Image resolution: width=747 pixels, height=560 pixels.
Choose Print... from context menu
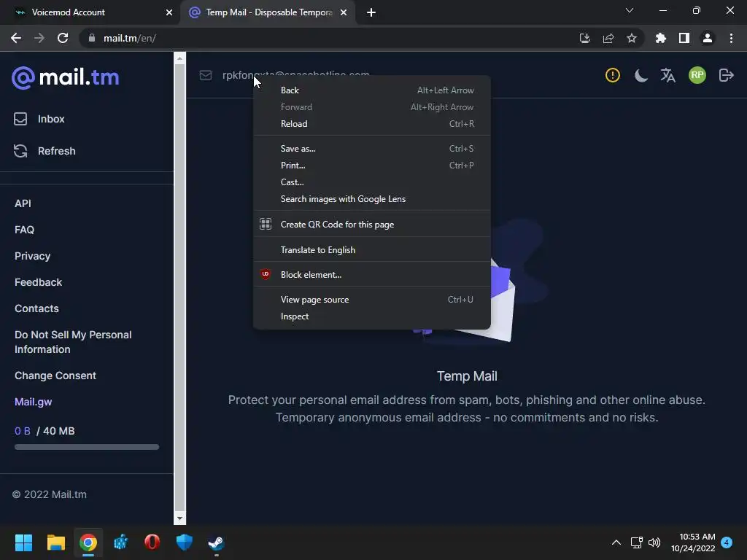click(371, 166)
